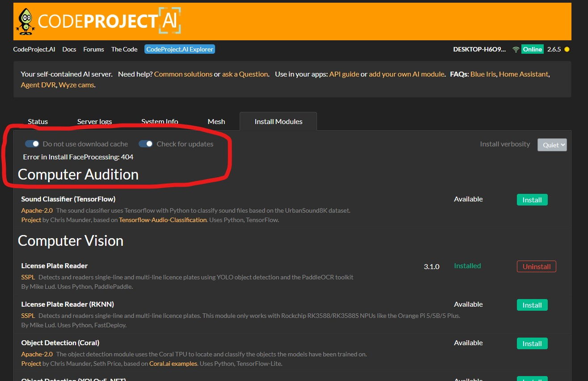Click the Available status of Object Detection (Coral)
This screenshot has height=381, width=588.
click(468, 342)
